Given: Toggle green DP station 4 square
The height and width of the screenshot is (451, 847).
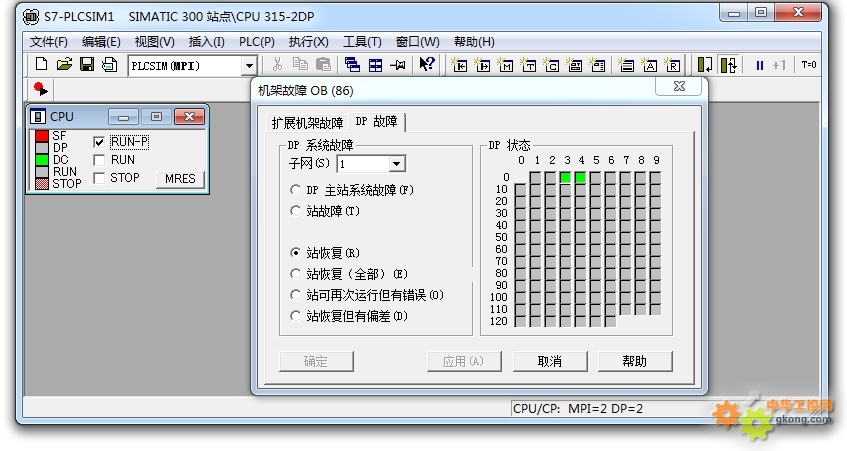Looking at the screenshot, I should tap(581, 177).
